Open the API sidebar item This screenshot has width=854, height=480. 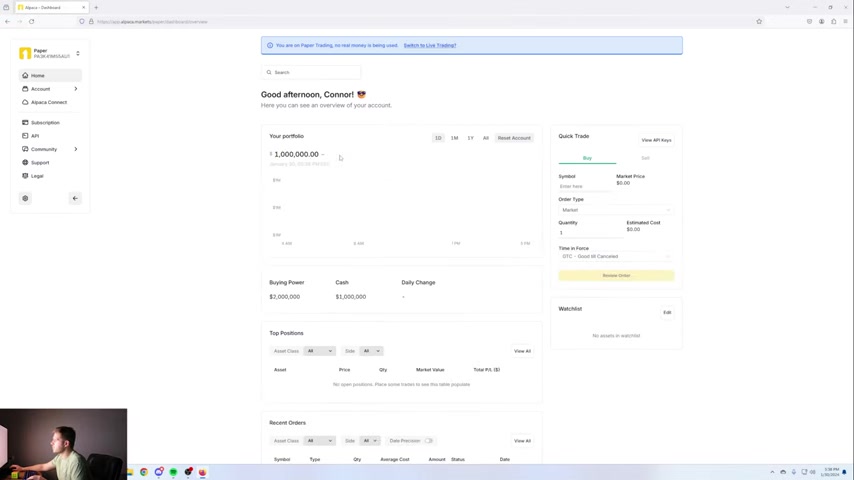(50, 136)
